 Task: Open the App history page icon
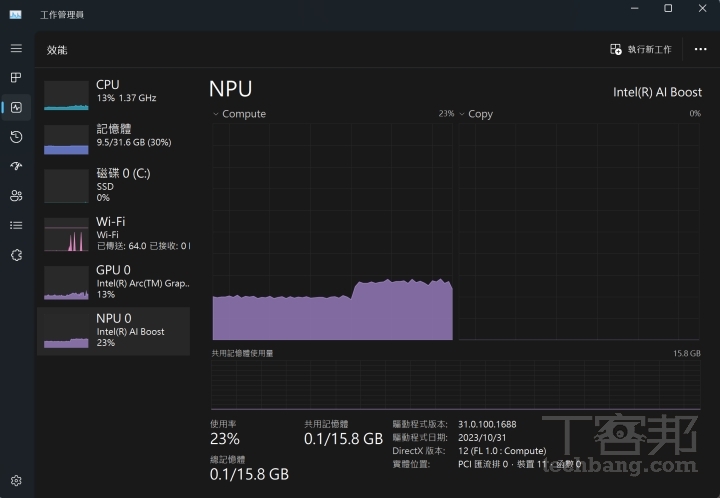[16, 137]
